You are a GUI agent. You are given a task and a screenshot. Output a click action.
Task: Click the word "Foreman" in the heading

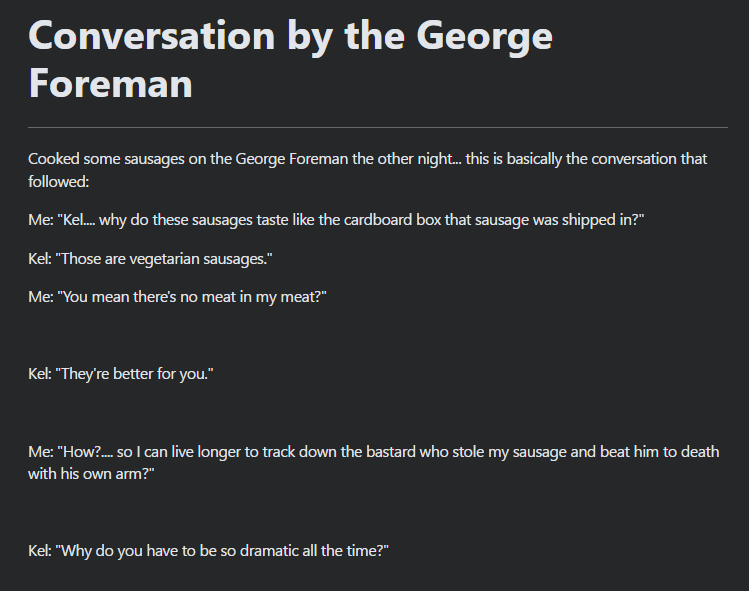click(x=110, y=82)
